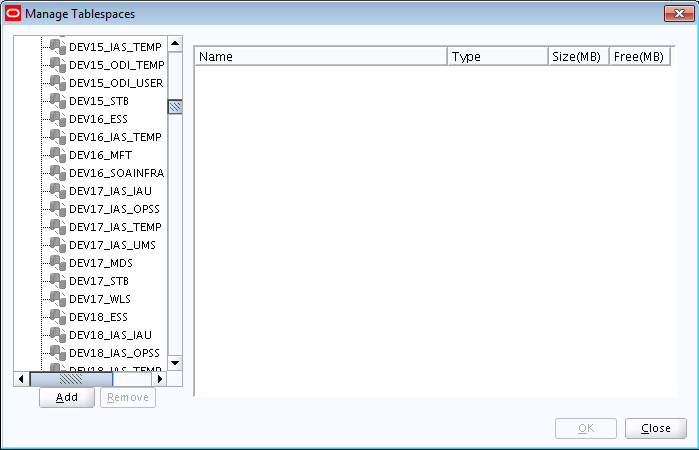Select the DEV17_WLS tablespace
The height and width of the screenshot is (450, 699).
(100, 299)
